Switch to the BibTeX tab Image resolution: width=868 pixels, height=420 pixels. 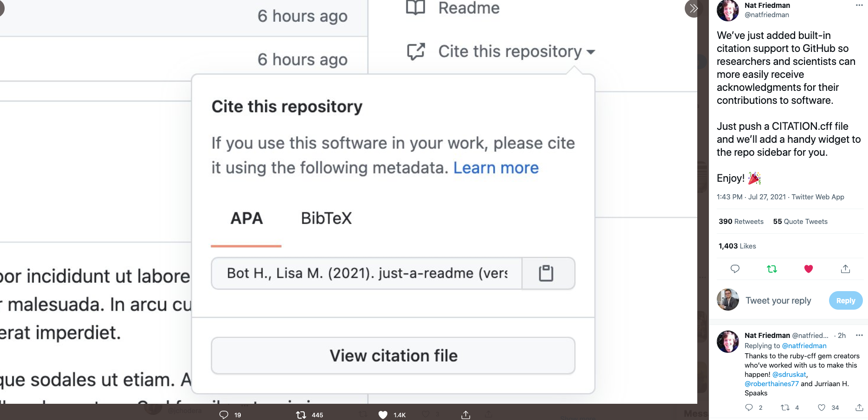click(x=326, y=218)
